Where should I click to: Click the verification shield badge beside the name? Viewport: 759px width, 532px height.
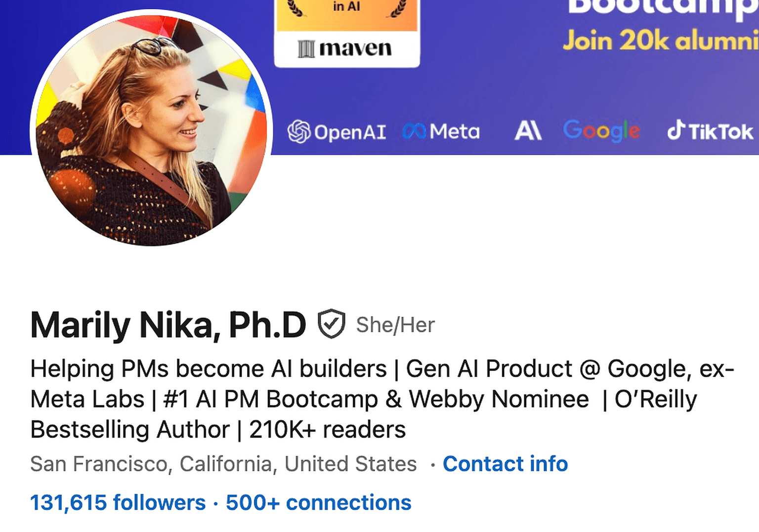[x=331, y=324]
